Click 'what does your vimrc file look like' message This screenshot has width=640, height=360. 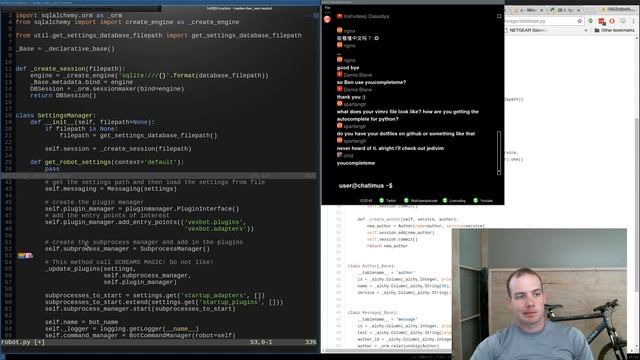pos(407,116)
